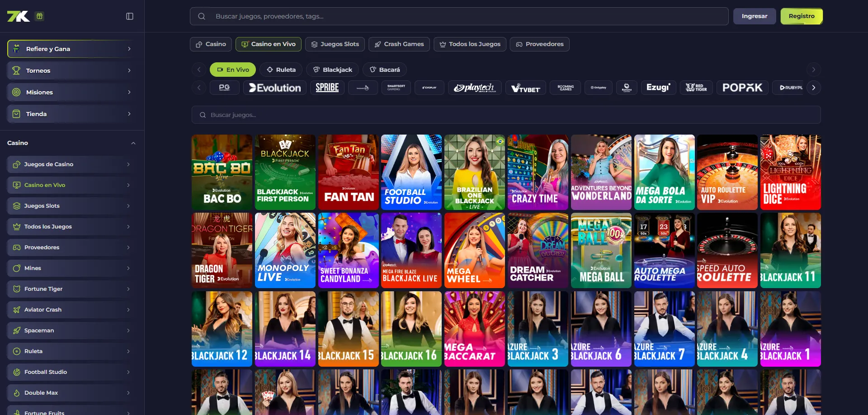Click the Torneos trophy icon
868x415 pixels.
(16, 70)
